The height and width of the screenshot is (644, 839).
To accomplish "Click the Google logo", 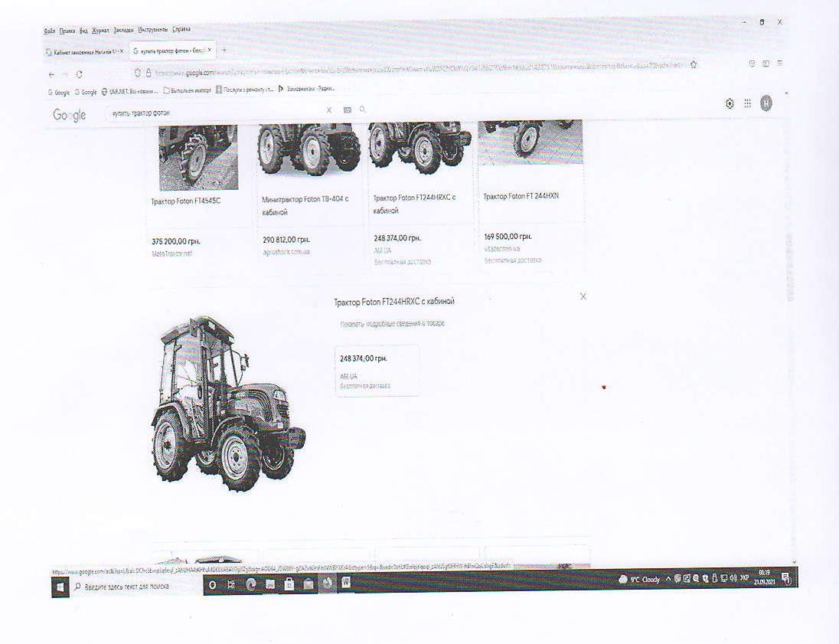I will click(x=70, y=115).
